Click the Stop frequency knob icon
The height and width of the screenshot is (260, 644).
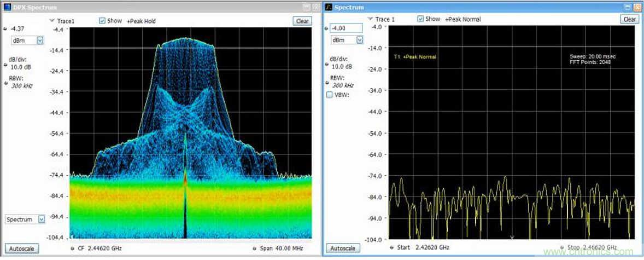[562, 247]
